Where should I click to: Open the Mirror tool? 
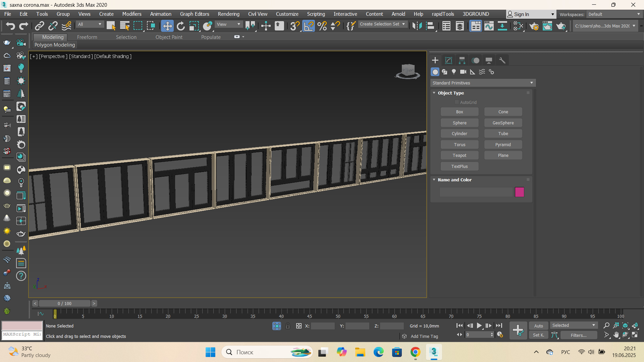[417, 26]
